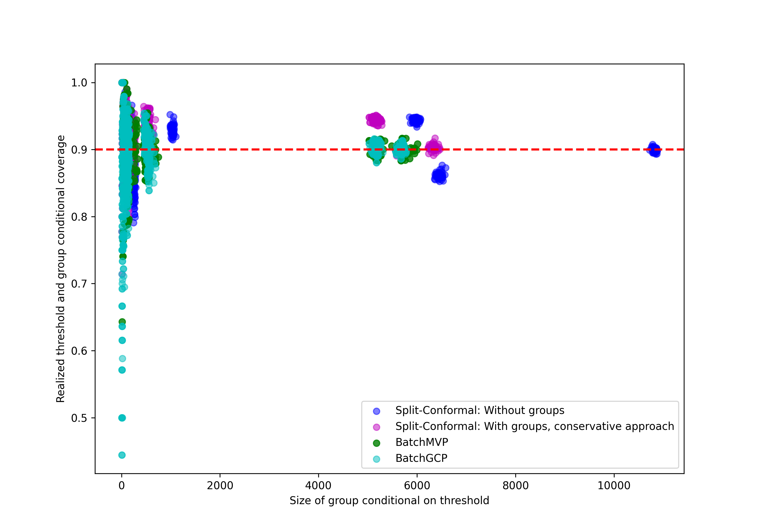Viewport: 760px width, 532px height.
Task: Click the 'Split-Conformal: Without groups' legend label
Action: point(480,410)
